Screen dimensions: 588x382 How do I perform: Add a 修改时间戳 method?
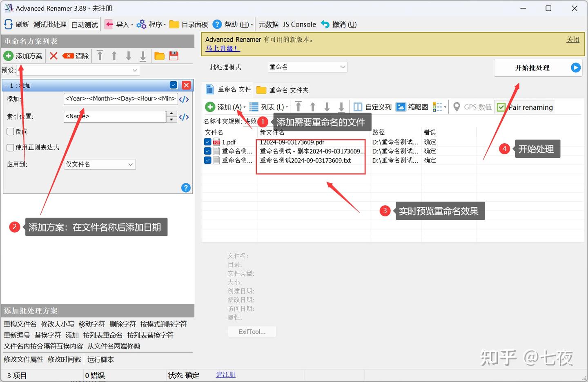click(65, 360)
